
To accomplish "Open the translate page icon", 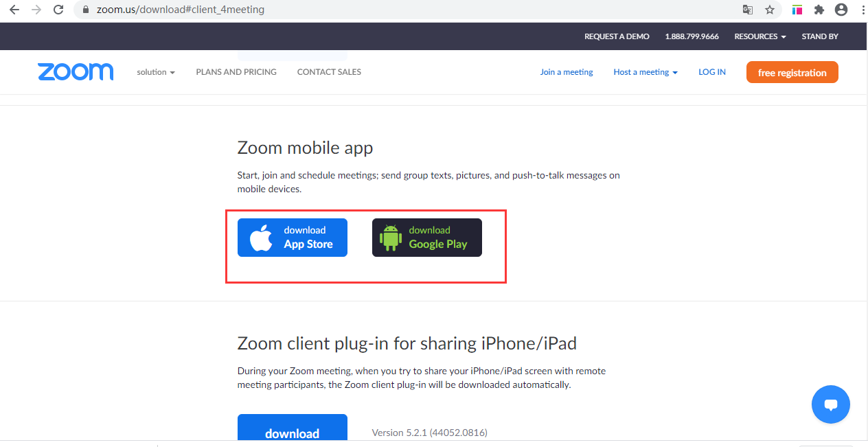I will click(x=748, y=10).
